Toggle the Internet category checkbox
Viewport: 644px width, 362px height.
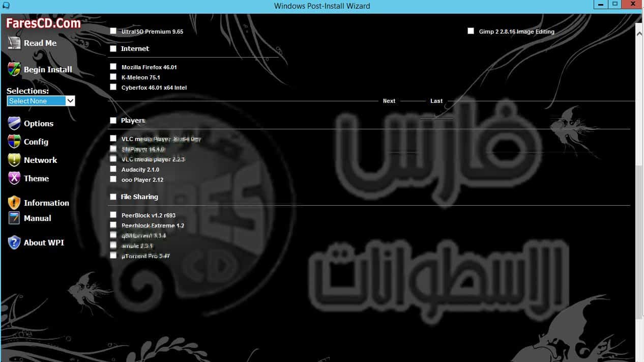(x=113, y=49)
